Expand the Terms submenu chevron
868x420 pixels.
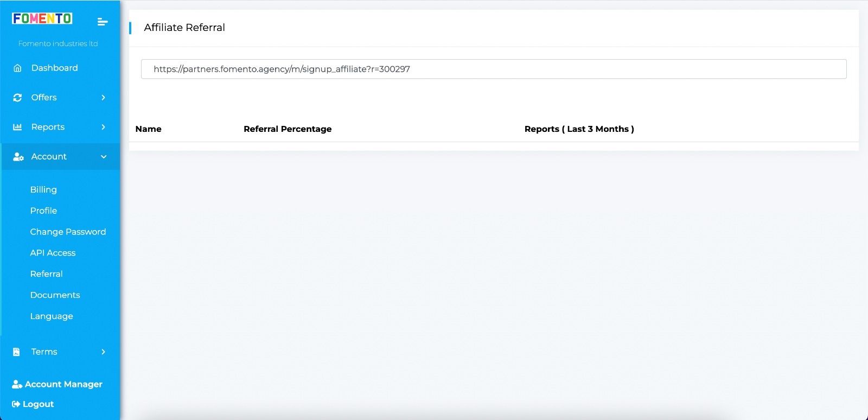(103, 352)
